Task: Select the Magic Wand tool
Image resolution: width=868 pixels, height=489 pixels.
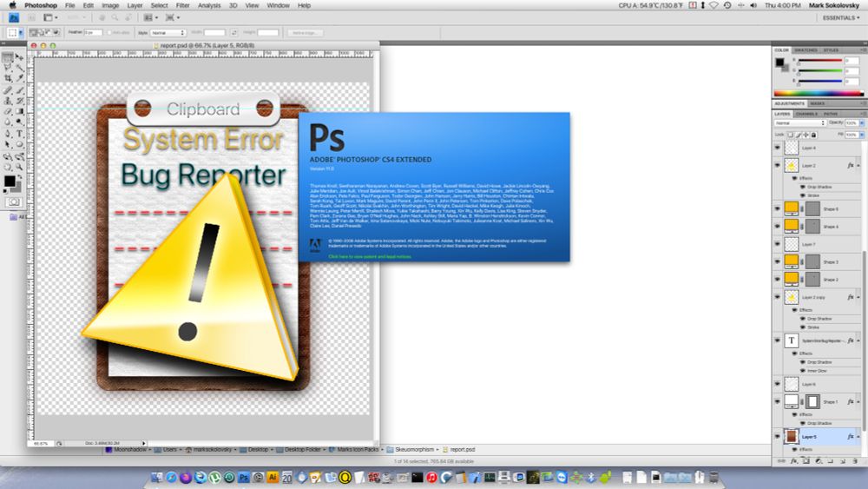Action: [19, 68]
